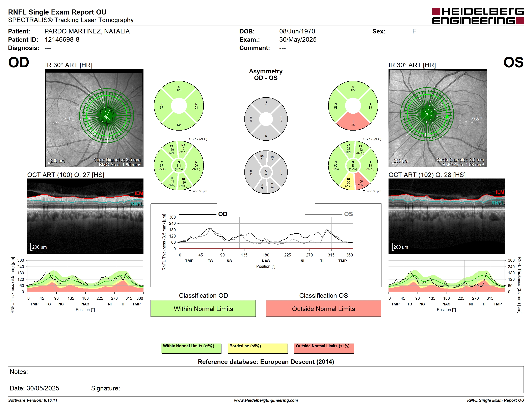Viewport: 532px width, 411px height.
Task: Click the OD sector TI 143 (36%)
Action: coord(171,182)
